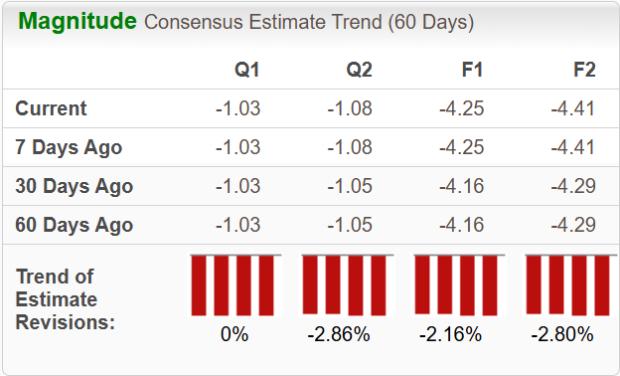Screen dimensions: 620x376
Task: Click the Trend of Estimate Revisions label
Action: [65, 299]
